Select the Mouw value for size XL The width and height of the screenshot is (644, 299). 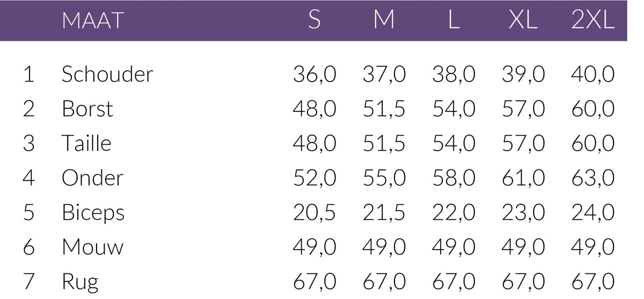523,247
